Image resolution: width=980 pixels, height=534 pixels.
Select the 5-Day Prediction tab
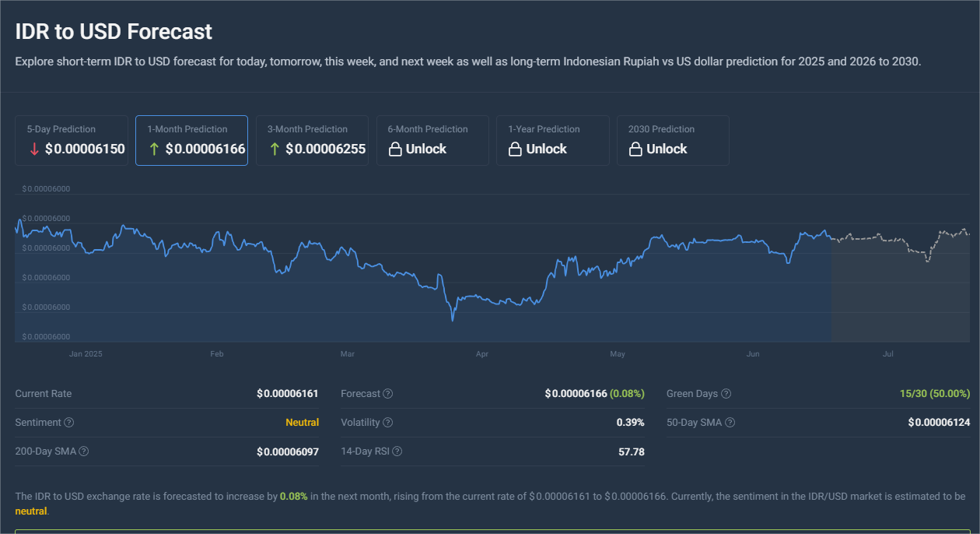72,140
